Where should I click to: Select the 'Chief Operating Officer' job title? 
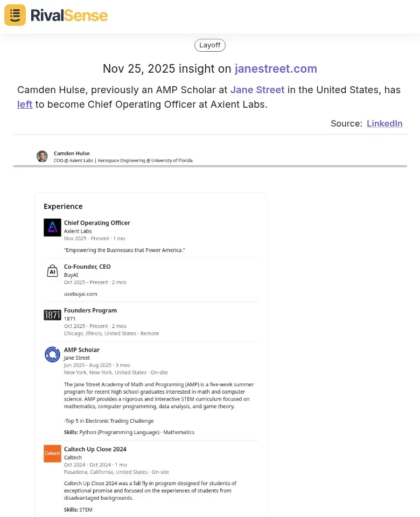97,222
